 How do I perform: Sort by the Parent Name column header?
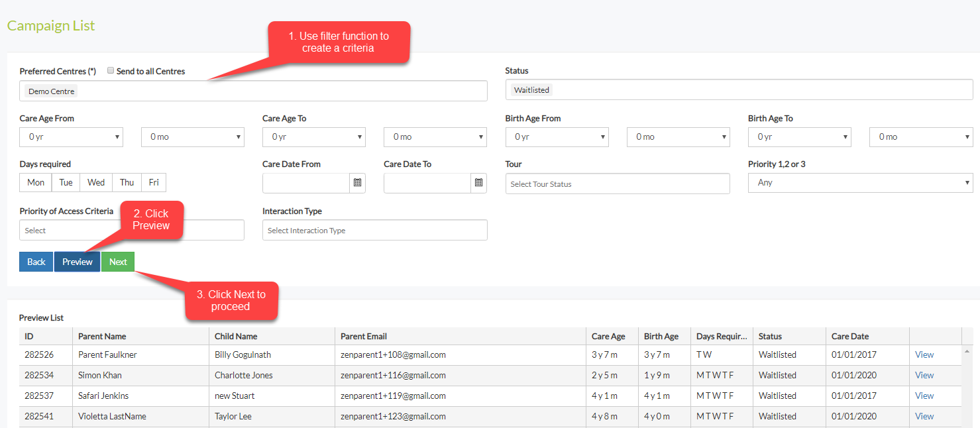click(x=140, y=336)
